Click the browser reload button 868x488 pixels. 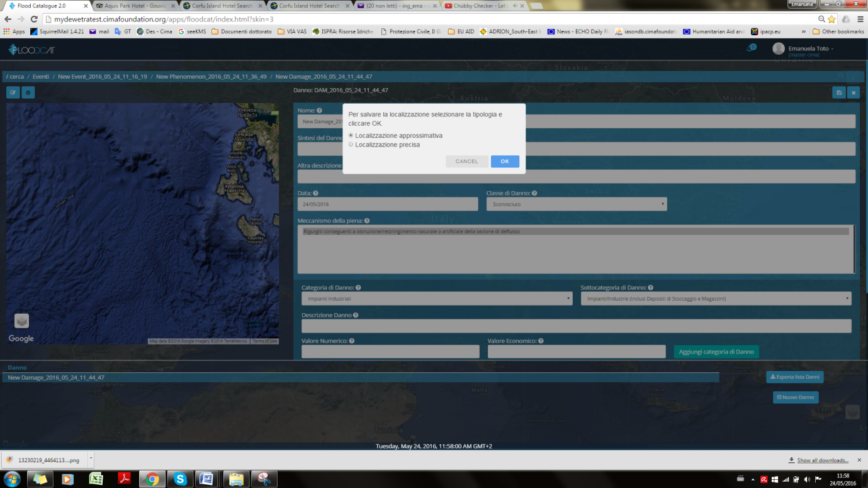click(x=34, y=19)
